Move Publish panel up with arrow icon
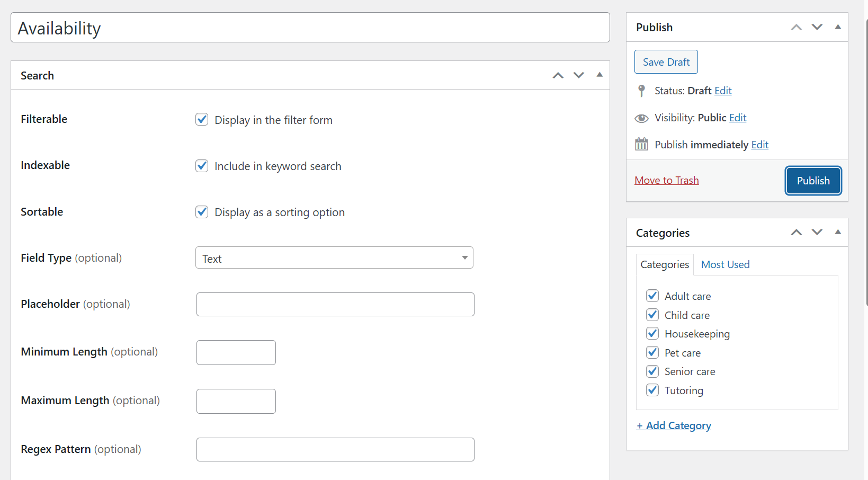868x480 pixels. (x=796, y=27)
